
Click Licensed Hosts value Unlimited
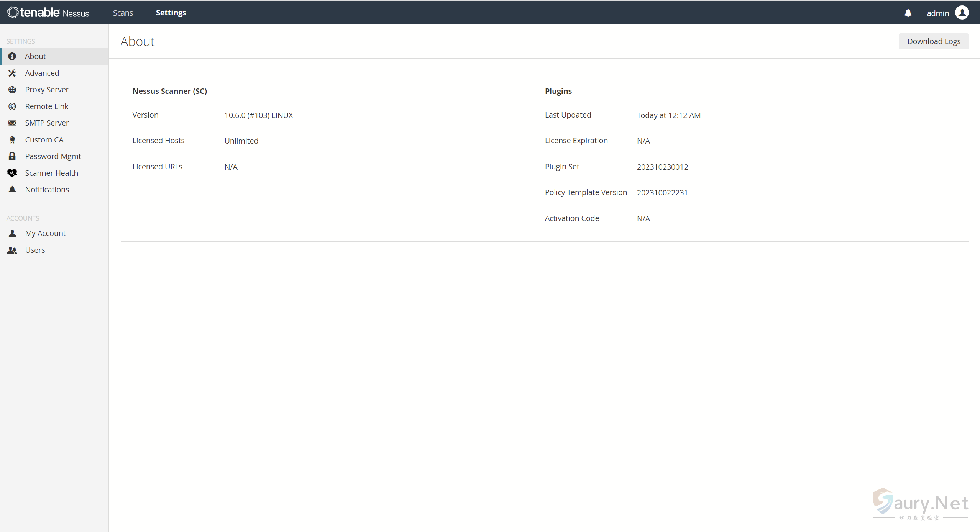241,141
